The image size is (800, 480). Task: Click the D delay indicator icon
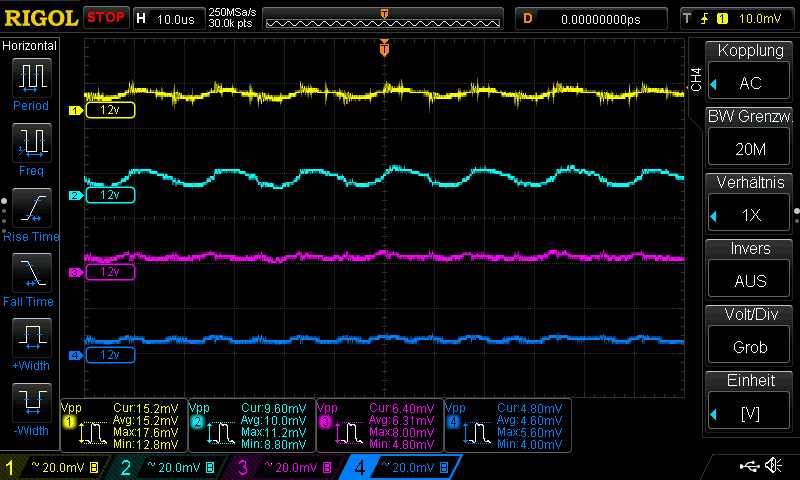click(528, 19)
